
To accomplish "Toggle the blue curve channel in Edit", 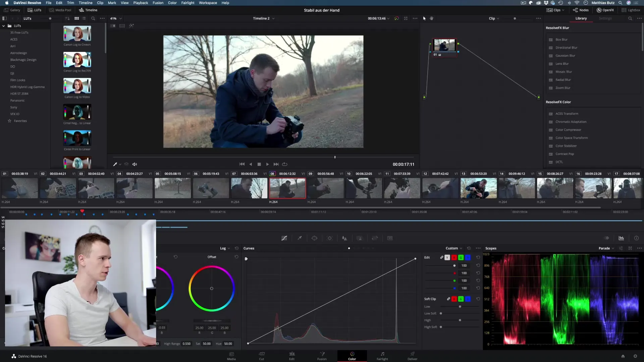I will pos(468,257).
